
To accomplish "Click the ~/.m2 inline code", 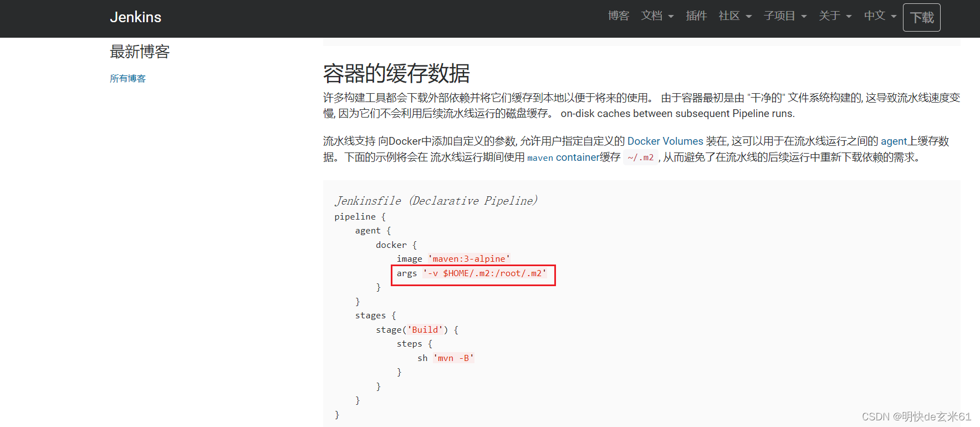I will (641, 157).
